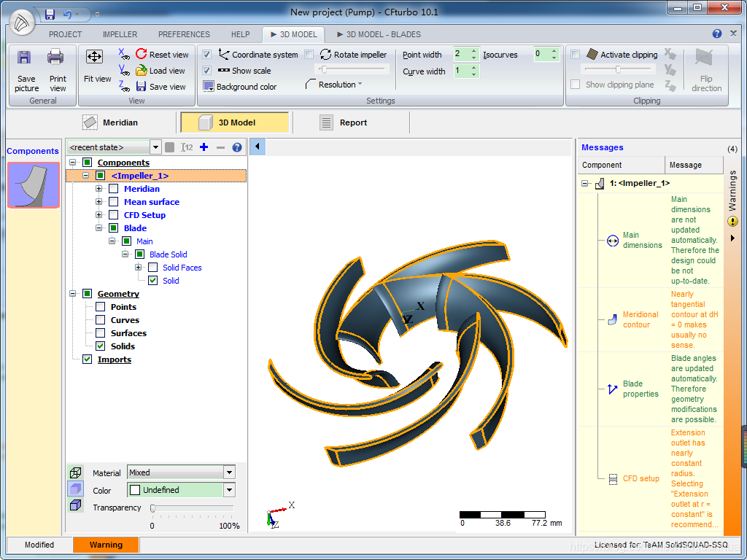The height and width of the screenshot is (560, 747).
Task: Click the Blade properties message link
Action: pyautogui.click(x=640, y=389)
